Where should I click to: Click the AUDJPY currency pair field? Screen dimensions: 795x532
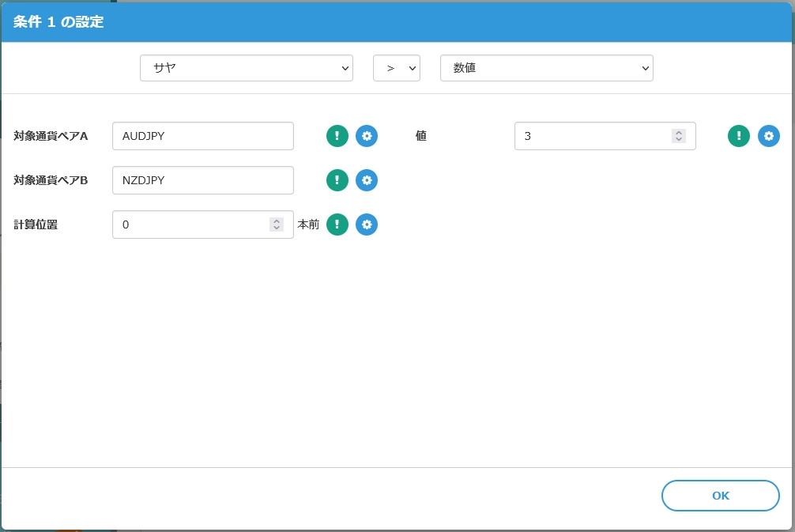tap(202, 136)
